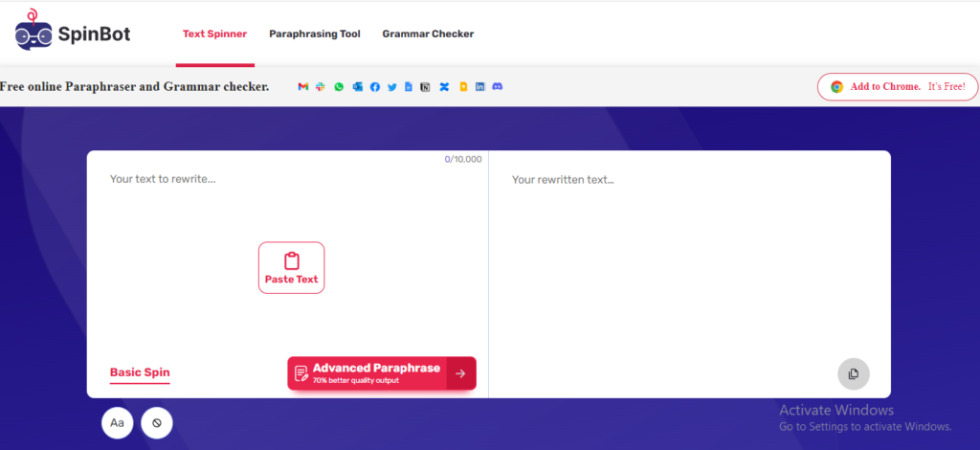Click the LinkedIn icon
Image resolution: width=980 pixels, height=450 pixels.
click(480, 87)
